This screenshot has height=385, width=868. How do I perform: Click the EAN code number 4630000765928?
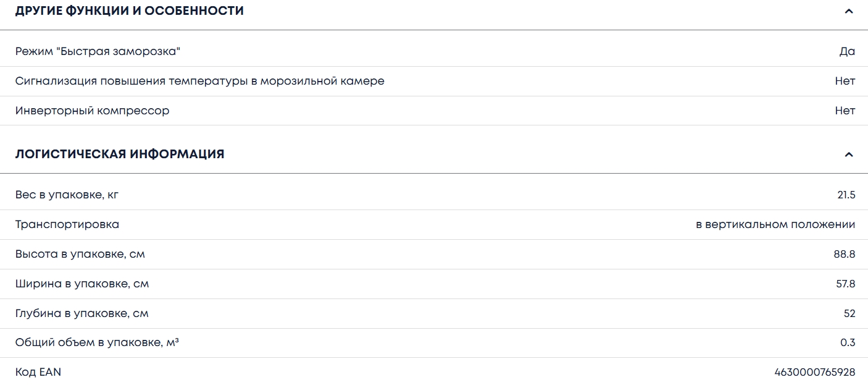[x=815, y=372]
